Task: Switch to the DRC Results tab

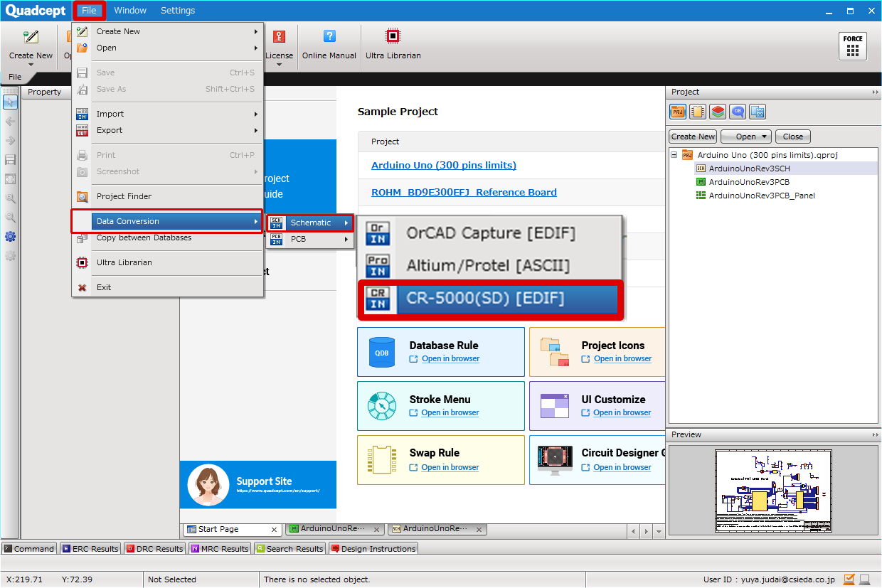Action: pyautogui.click(x=154, y=549)
